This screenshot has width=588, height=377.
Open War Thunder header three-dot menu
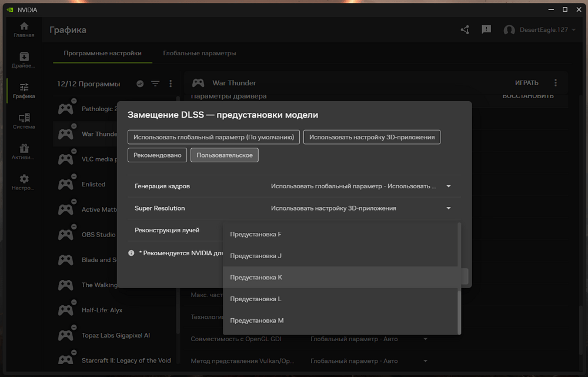[556, 82]
